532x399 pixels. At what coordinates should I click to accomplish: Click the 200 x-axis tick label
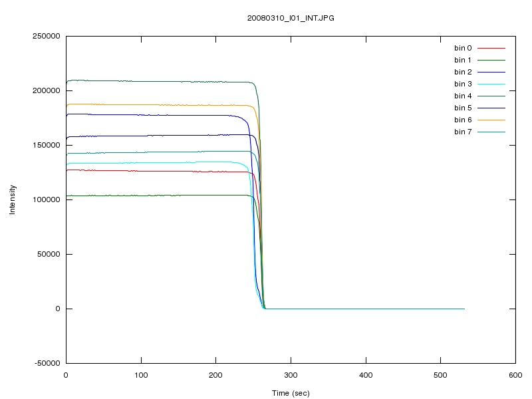tap(215, 375)
